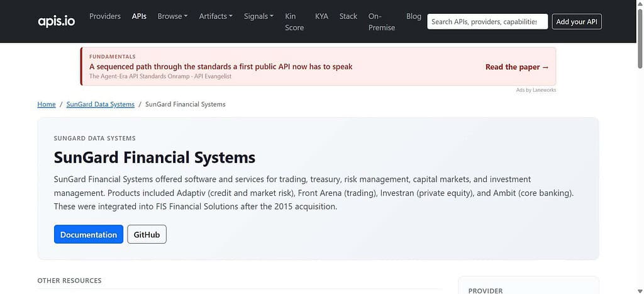
Task: Click the Documentation button
Action: [88, 234]
